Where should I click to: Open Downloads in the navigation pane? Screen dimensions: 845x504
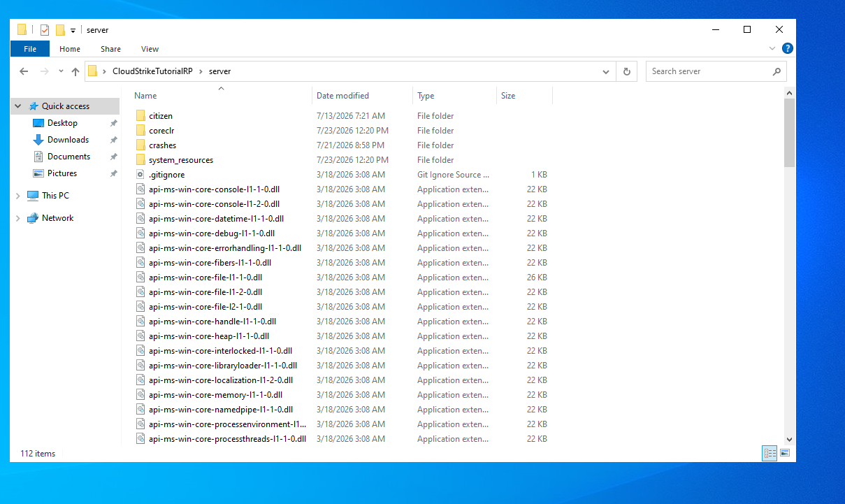(68, 140)
